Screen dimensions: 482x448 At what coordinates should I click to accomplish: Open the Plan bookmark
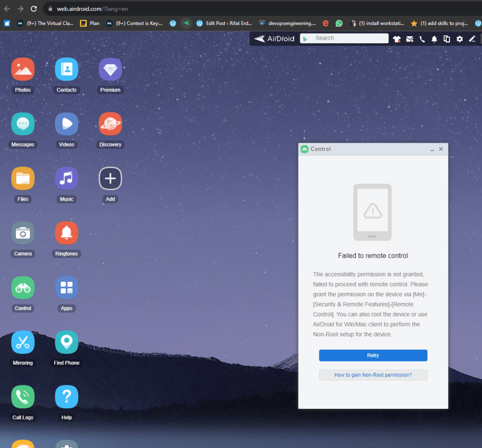click(90, 24)
